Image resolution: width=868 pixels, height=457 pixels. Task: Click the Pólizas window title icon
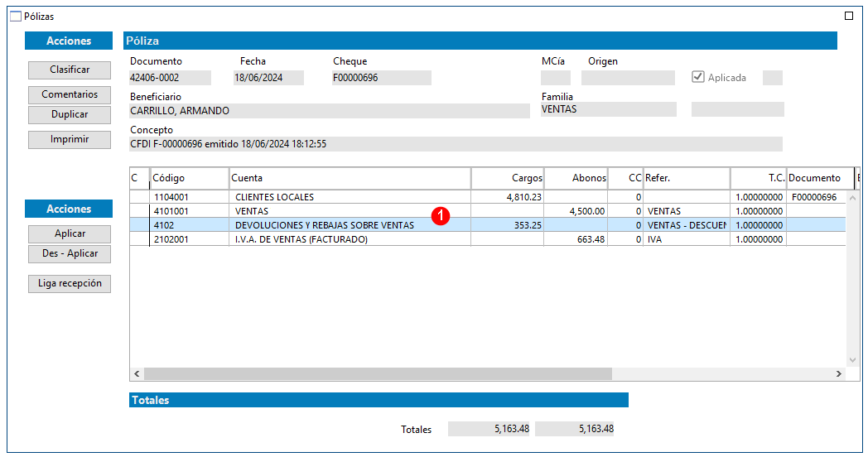pyautogui.click(x=16, y=16)
